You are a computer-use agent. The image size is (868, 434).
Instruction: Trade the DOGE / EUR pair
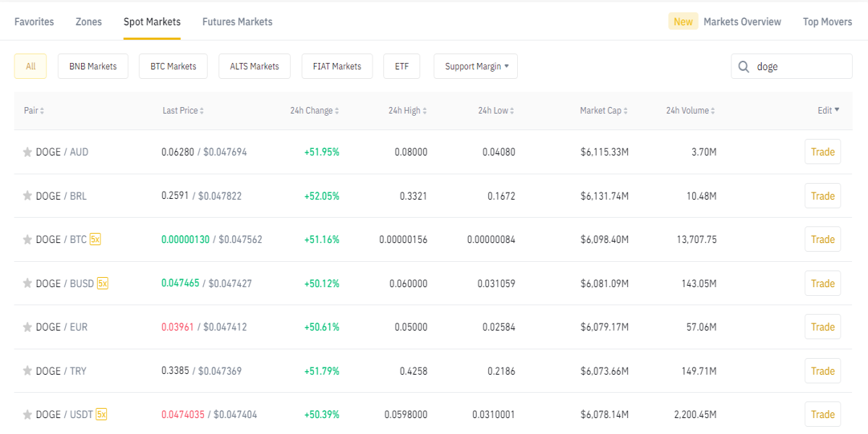(822, 327)
